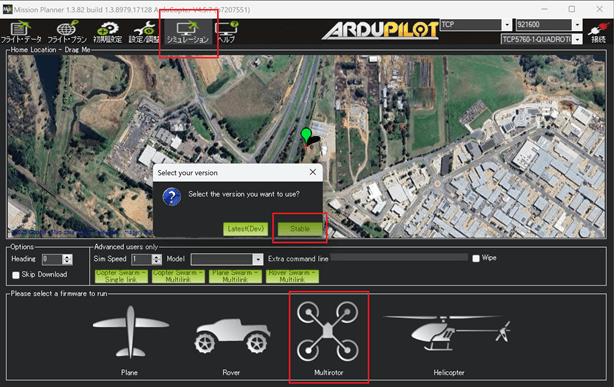Select the Plane firmware icon
This screenshot has height=387, width=614.
pyautogui.click(x=130, y=340)
